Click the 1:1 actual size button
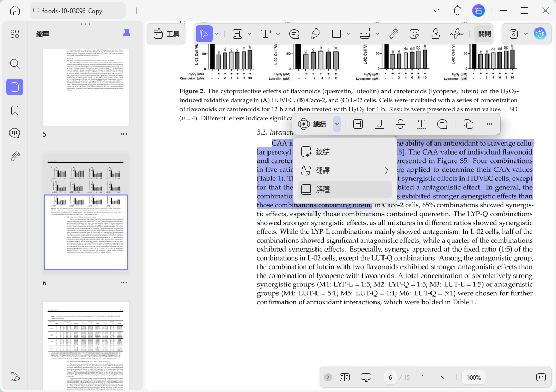Image resolution: width=556 pixels, height=392 pixels. click(x=541, y=377)
